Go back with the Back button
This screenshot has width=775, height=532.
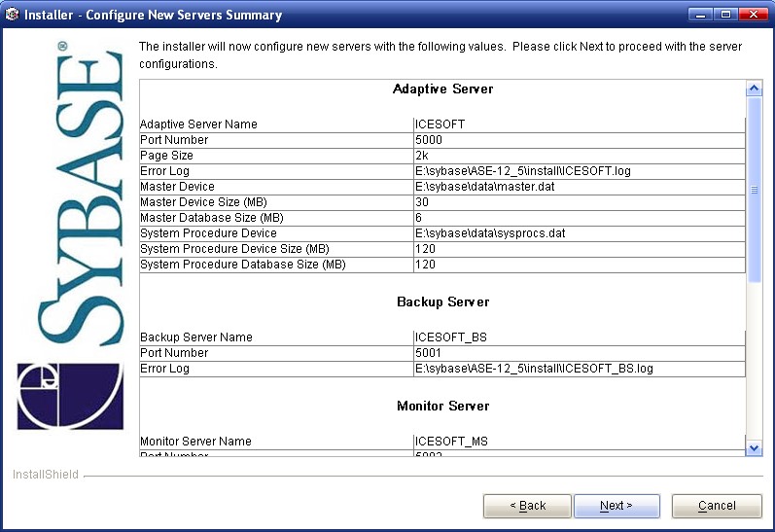[x=528, y=506]
